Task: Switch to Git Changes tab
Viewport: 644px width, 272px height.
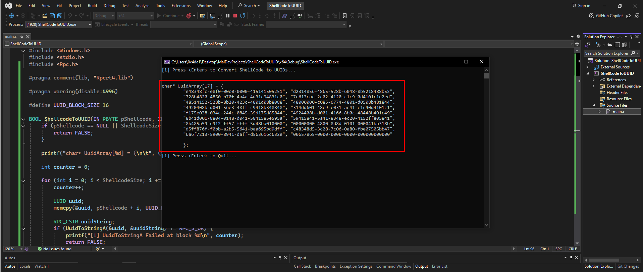Action: (x=628, y=266)
